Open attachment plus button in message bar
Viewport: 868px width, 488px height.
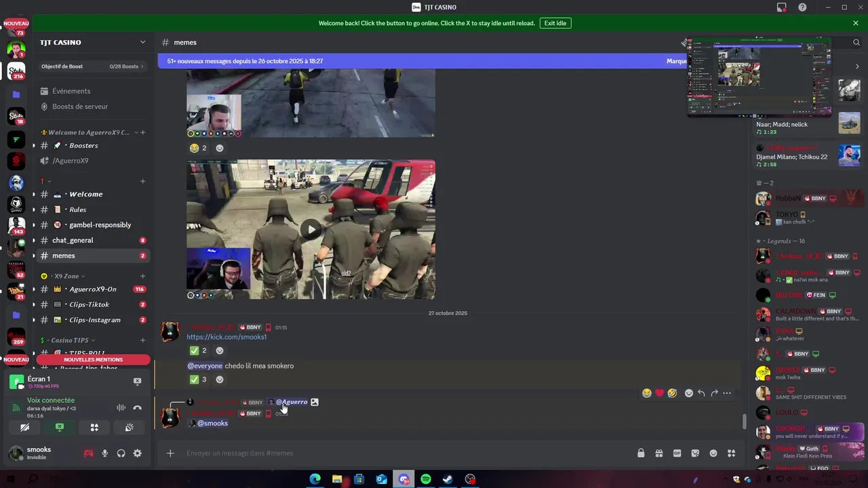170,453
